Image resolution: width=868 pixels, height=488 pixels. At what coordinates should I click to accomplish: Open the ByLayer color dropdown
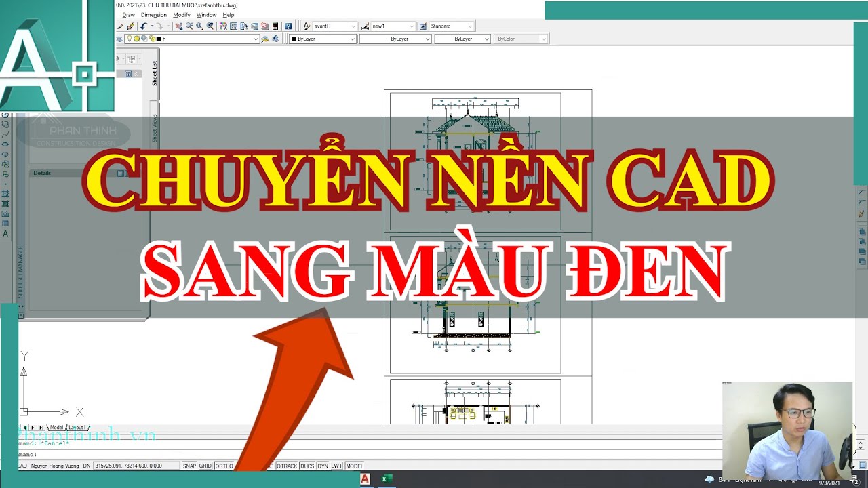pyautogui.click(x=323, y=39)
